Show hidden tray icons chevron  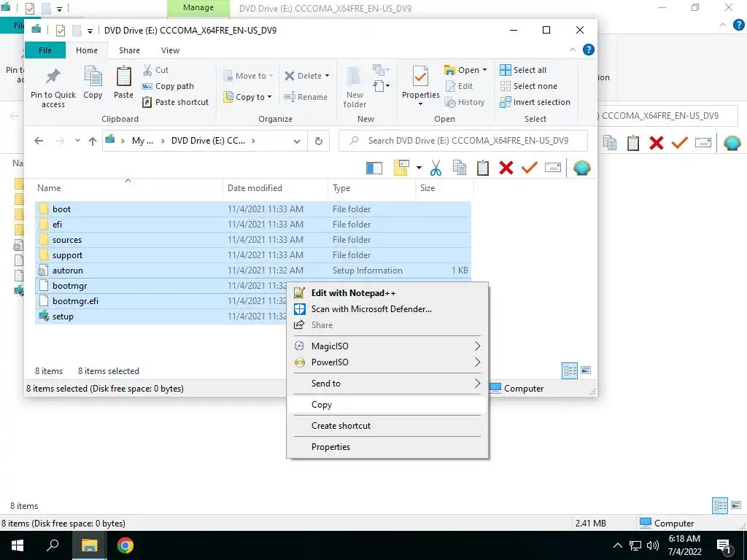pos(617,545)
